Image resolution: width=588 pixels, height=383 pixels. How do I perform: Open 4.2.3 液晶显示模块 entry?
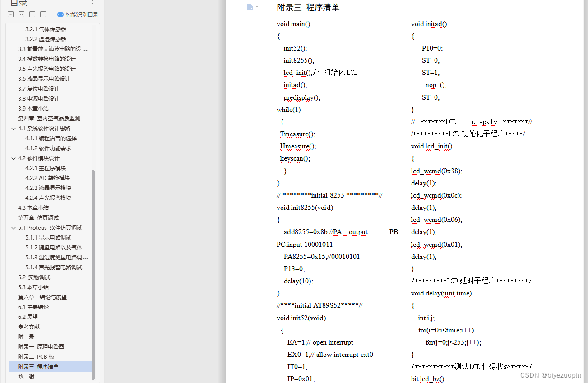pos(48,188)
